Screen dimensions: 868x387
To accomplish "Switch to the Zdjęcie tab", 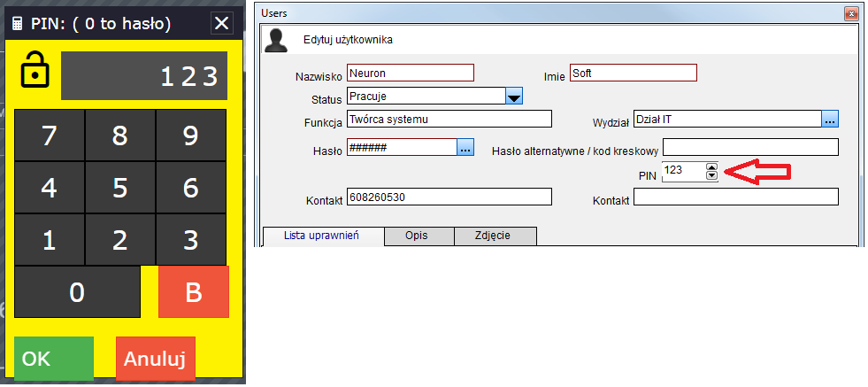I will (x=495, y=236).
